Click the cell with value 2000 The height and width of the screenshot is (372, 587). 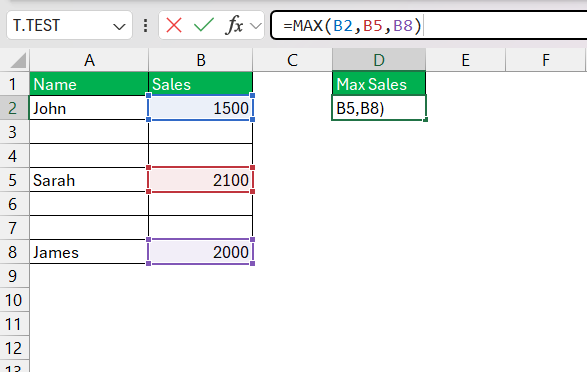201,252
